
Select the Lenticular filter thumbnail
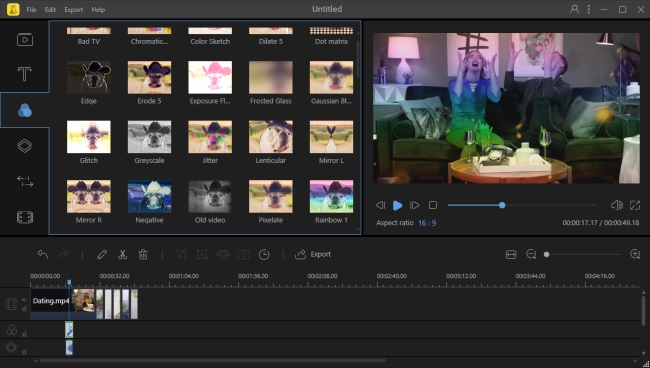(x=271, y=137)
